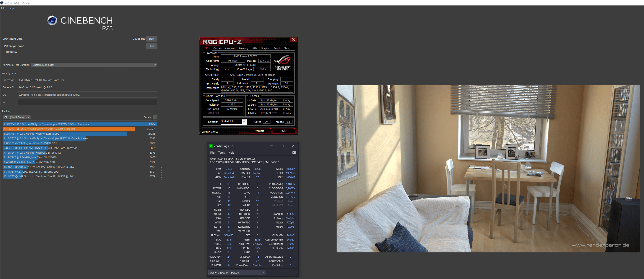Click the Core Voltage 1.080 V value
This screenshot has height=279, width=644.
[262, 69]
